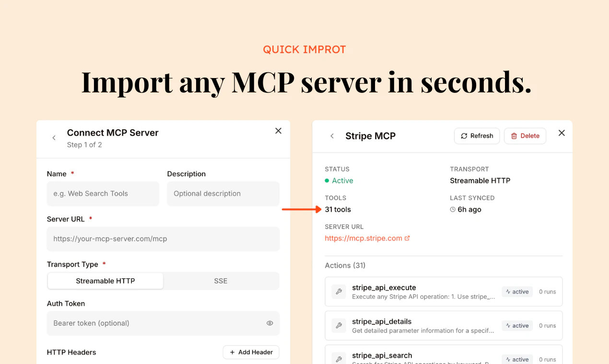This screenshot has width=609, height=364.
Task: Toggle Auth Token visibility eye icon
Action: pos(269,323)
